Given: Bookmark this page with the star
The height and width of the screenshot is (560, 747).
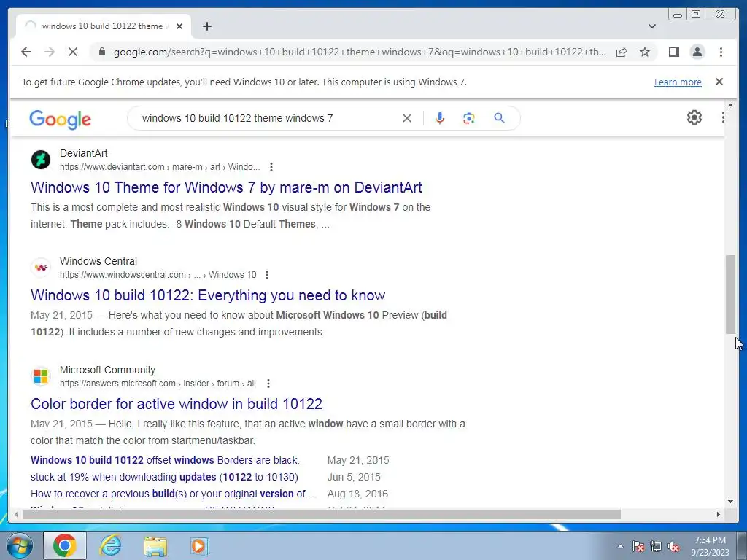Looking at the screenshot, I should pyautogui.click(x=645, y=52).
